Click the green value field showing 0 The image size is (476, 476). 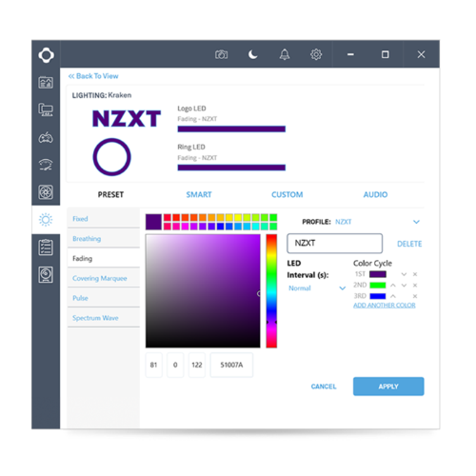coord(175,365)
